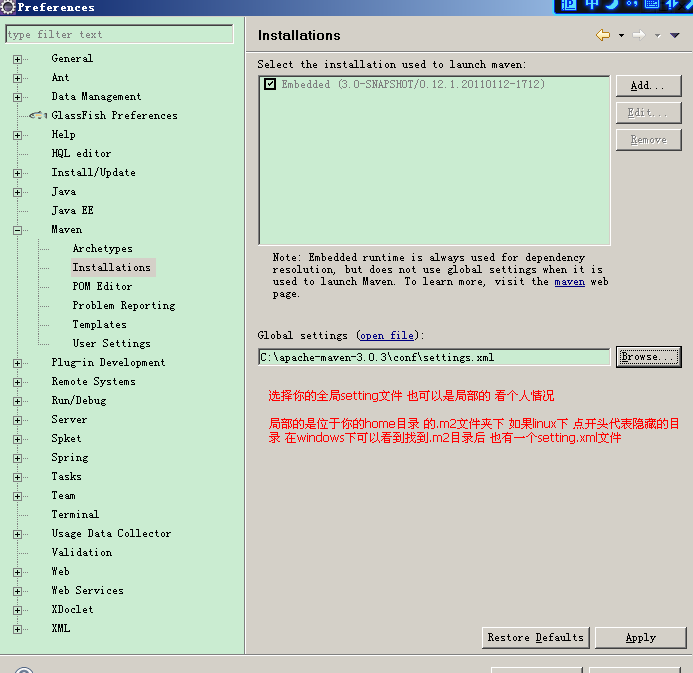This screenshot has height=673, width=693.
Task: Select Installations under Maven
Action: pyautogui.click(x=112, y=267)
